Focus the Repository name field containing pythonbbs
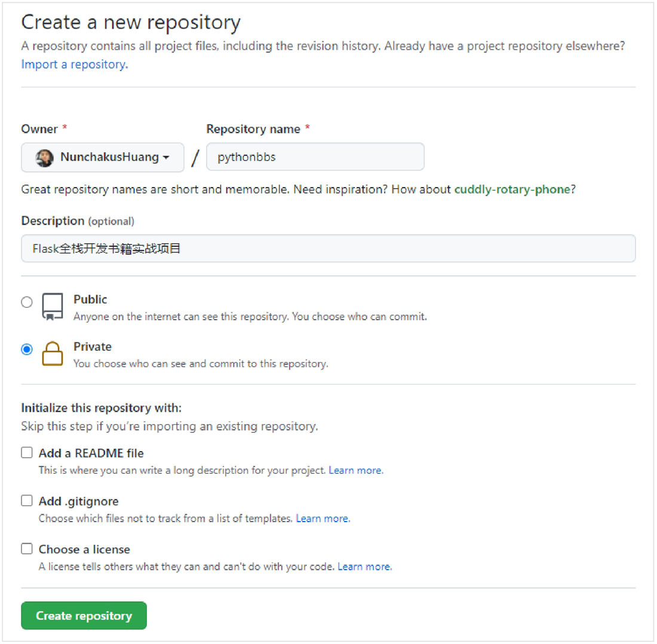The height and width of the screenshot is (644, 657). click(x=315, y=157)
